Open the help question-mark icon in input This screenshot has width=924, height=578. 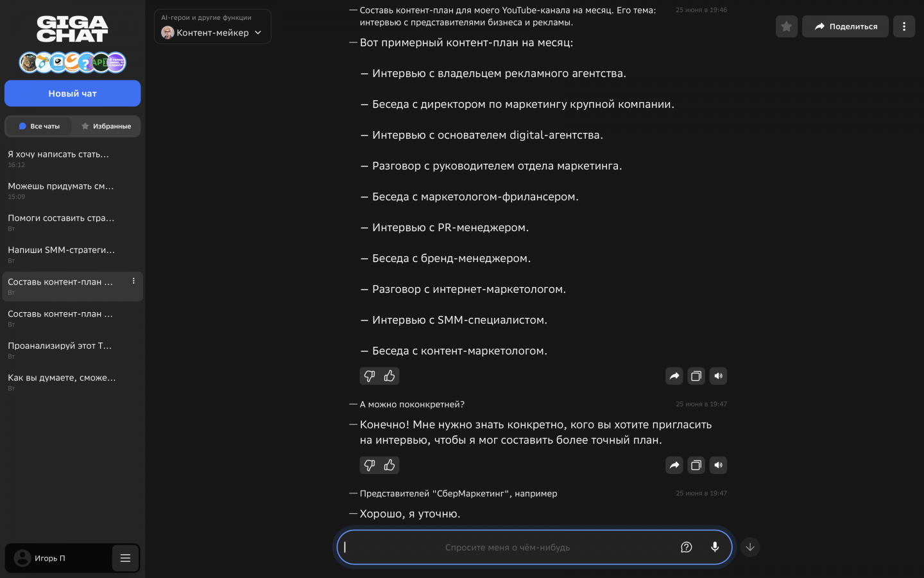point(687,547)
